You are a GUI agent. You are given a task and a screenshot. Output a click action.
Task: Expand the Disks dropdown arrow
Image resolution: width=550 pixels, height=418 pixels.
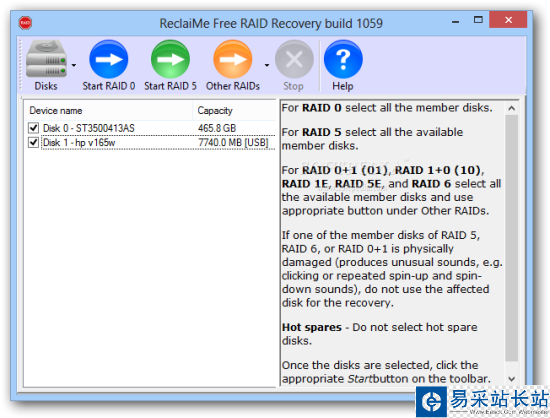[74, 65]
